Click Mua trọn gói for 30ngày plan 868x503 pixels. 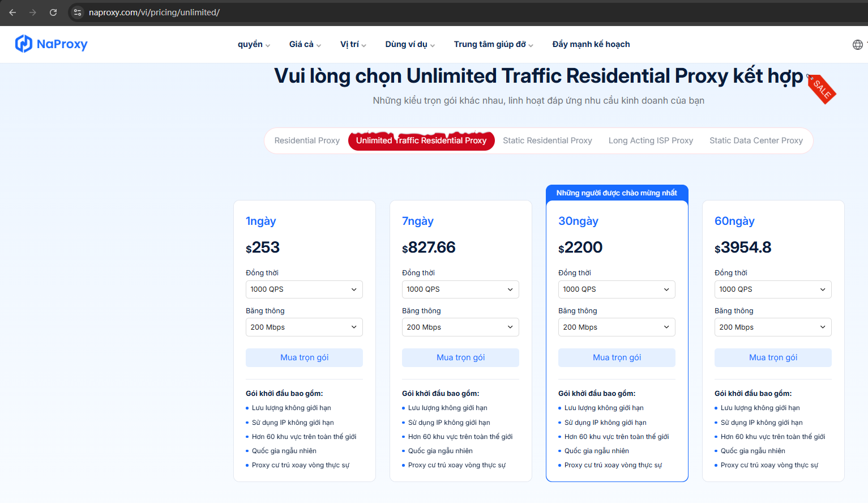617,357
